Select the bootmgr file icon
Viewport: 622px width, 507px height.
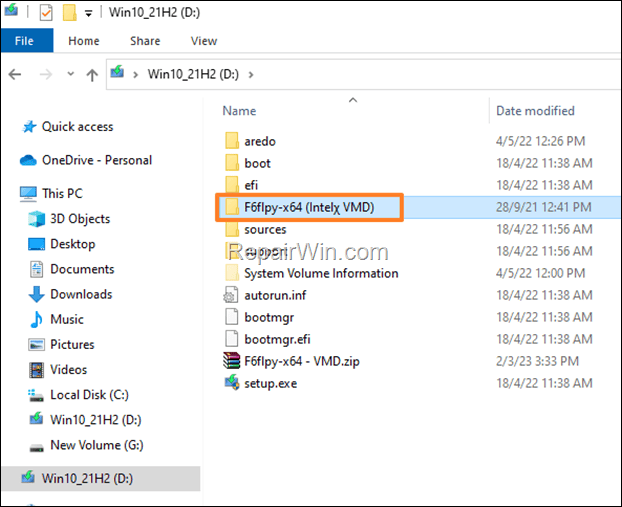pos(232,317)
